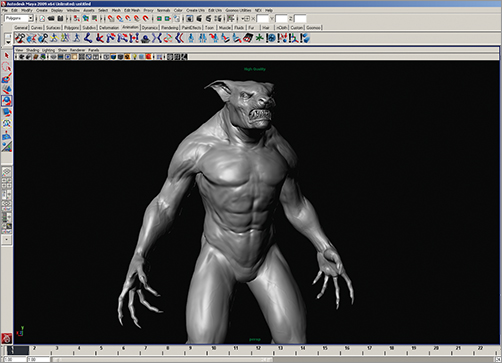Screen dimensions: 502x363
Task: Open the Create menu
Action: [42, 10]
